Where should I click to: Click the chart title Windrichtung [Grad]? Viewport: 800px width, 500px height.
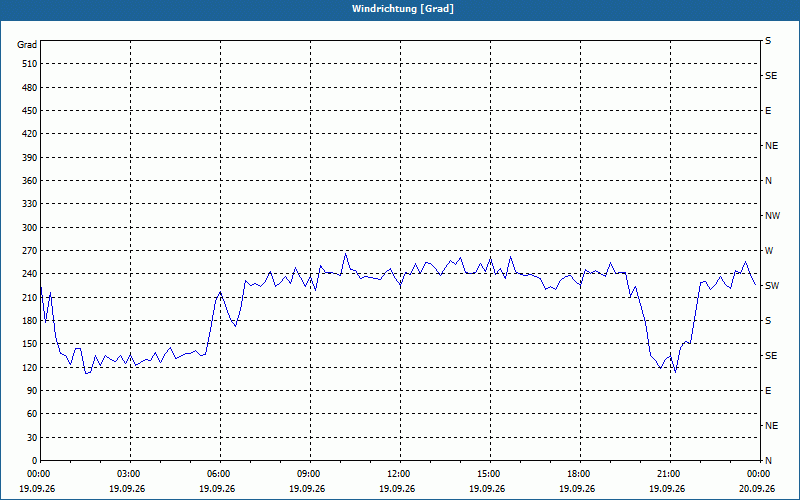[403, 9]
